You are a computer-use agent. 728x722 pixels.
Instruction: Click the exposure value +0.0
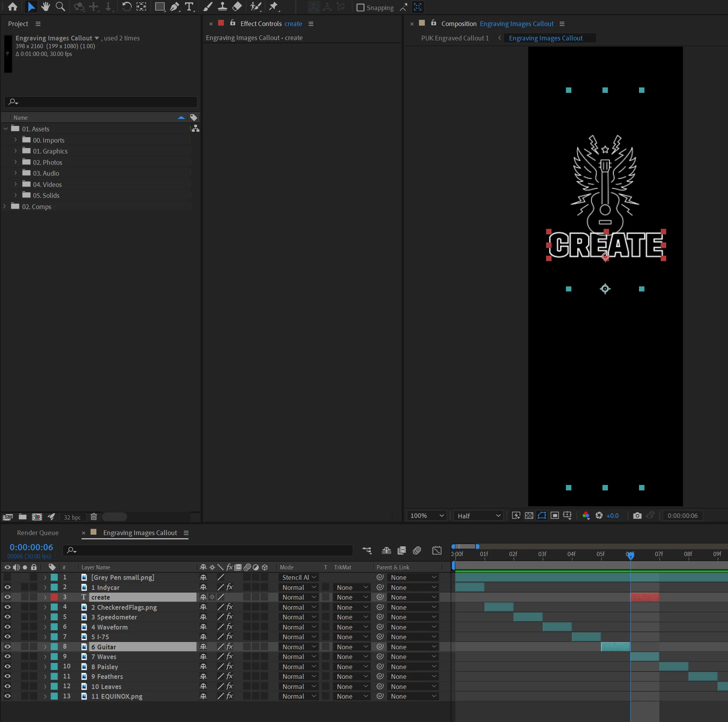pos(612,516)
